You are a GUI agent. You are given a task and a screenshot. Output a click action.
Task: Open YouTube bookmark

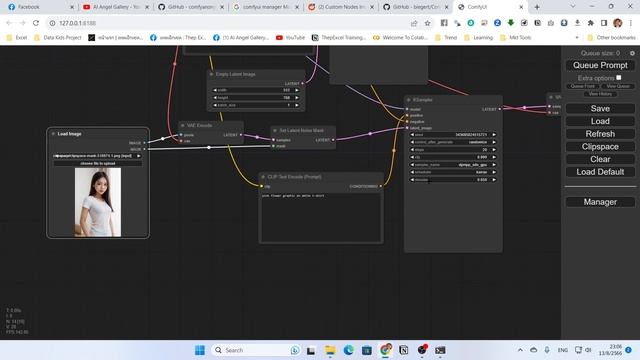pos(291,38)
